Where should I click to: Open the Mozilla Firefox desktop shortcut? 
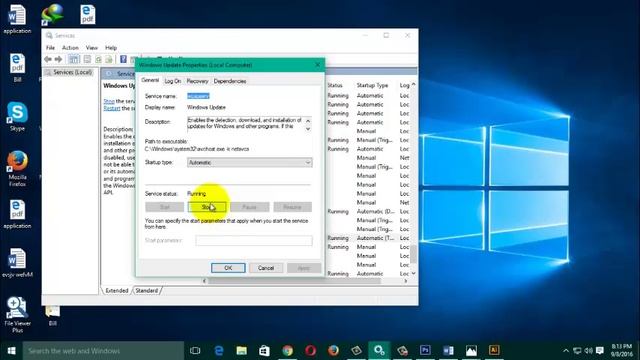17,169
